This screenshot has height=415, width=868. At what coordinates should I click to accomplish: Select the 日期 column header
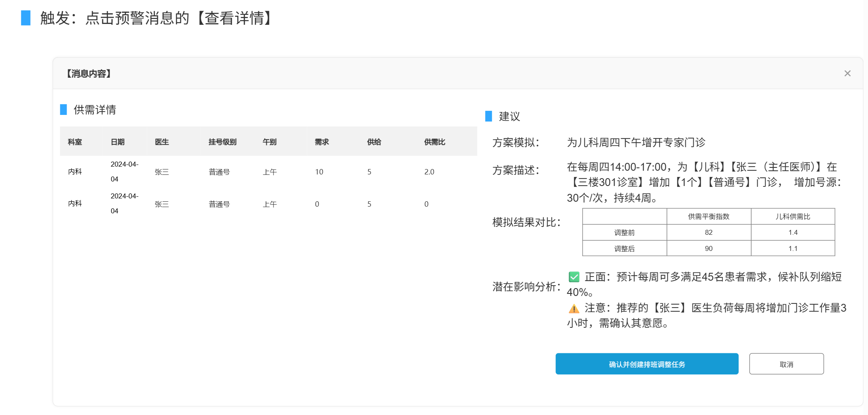click(117, 142)
